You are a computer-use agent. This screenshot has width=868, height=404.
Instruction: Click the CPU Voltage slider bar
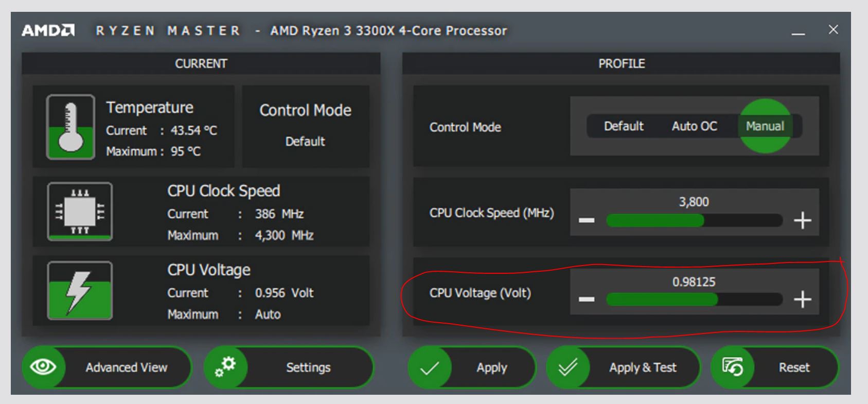point(694,300)
